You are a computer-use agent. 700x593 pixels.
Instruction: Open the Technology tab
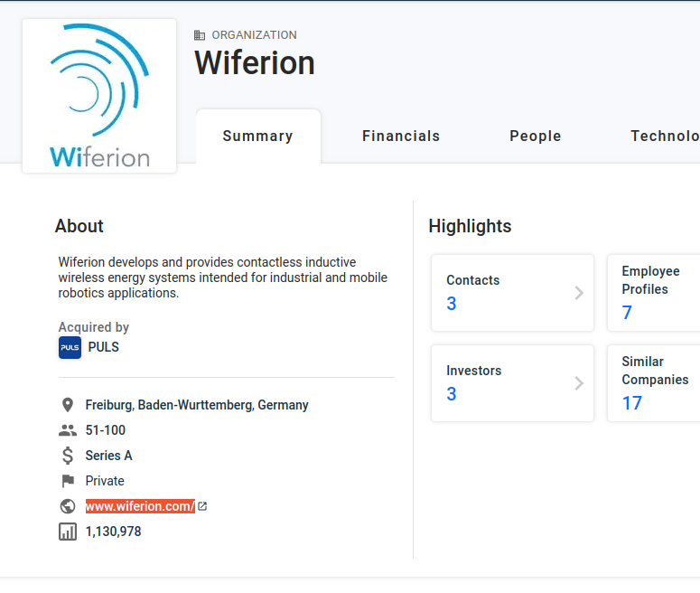(665, 136)
